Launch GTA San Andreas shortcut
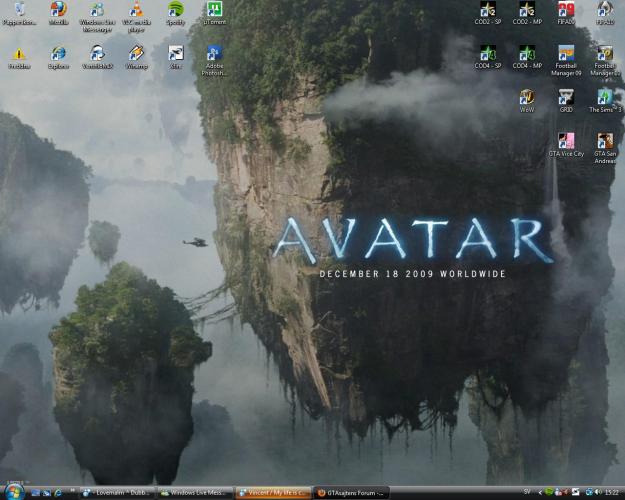 (x=605, y=148)
